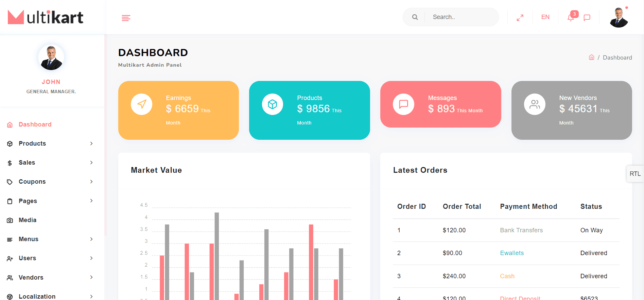The width and height of the screenshot is (644, 300).
Task: Click the $240.00 order total
Action: point(454,276)
